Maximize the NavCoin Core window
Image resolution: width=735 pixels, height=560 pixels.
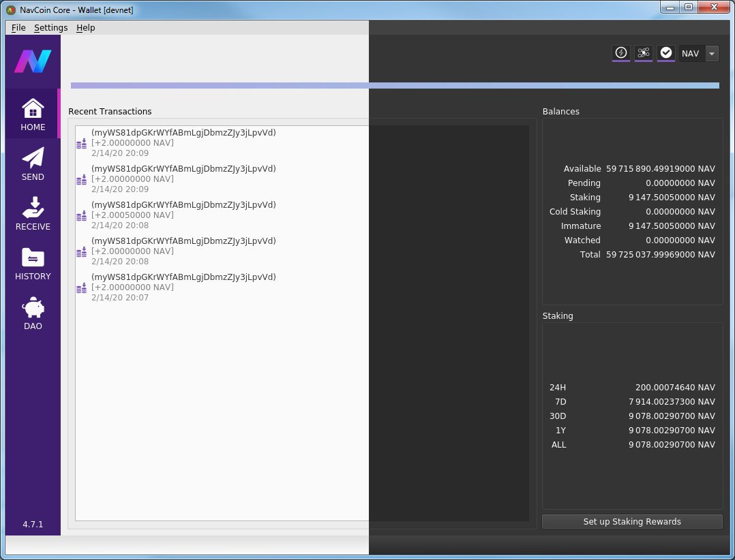point(689,7)
